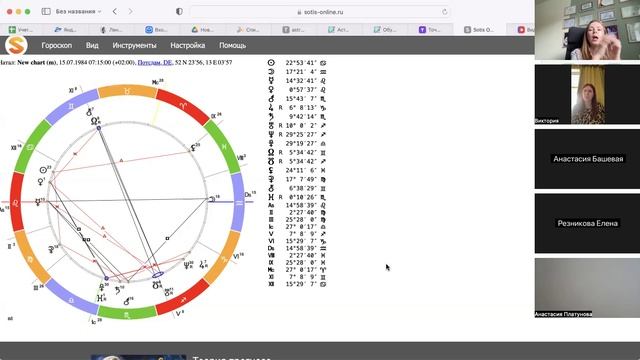Select the Moon position row 17°21'4"
The image size is (640, 360).
tap(297, 72)
